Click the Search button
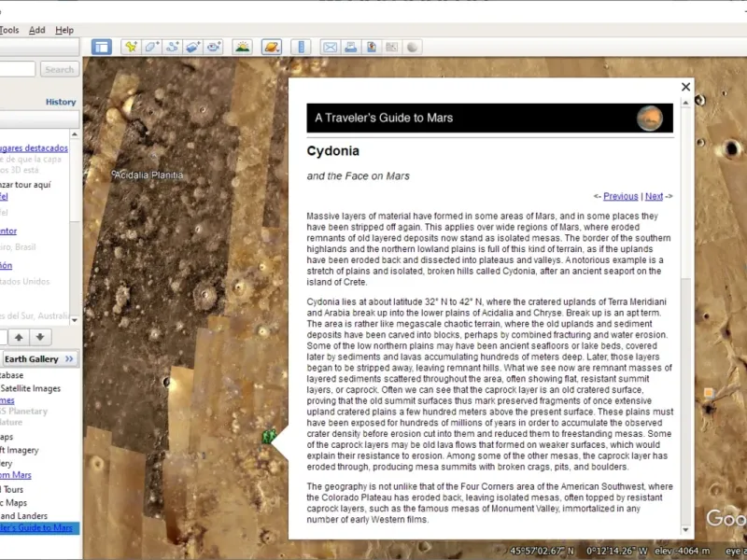The width and height of the screenshot is (747, 560). 60,69
